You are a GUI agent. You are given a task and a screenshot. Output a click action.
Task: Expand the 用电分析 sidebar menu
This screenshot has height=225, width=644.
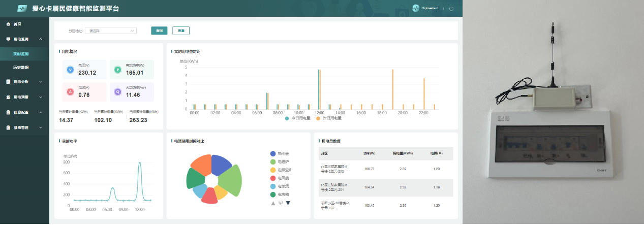pyautogui.click(x=24, y=81)
